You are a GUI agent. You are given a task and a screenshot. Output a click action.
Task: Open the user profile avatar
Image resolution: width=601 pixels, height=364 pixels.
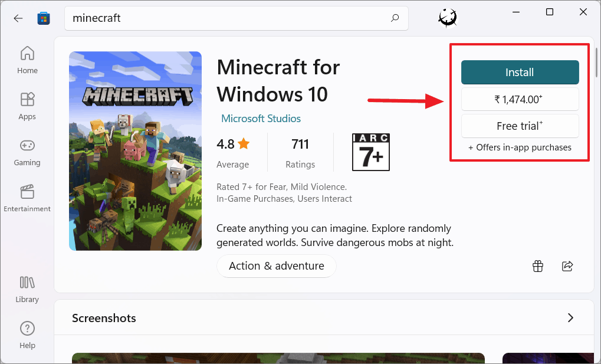click(447, 17)
